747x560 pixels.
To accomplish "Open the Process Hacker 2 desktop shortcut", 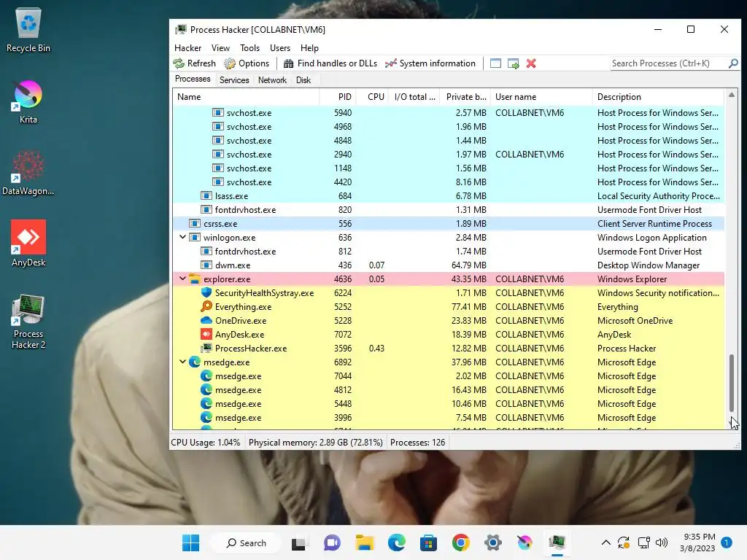I will pos(28,322).
